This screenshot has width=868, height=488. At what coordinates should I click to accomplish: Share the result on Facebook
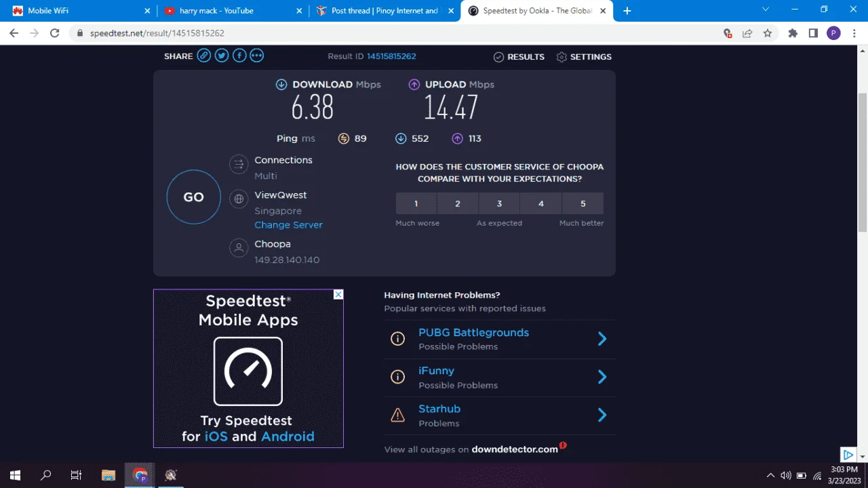click(x=239, y=56)
